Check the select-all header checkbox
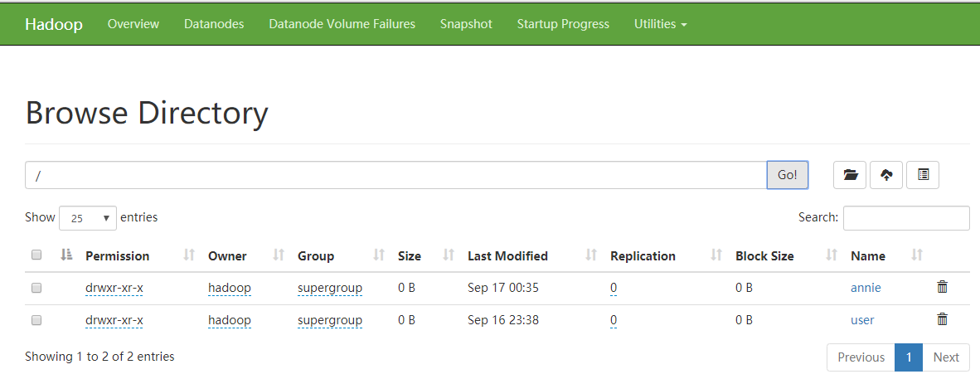The height and width of the screenshot is (379, 980). [36, 255]
